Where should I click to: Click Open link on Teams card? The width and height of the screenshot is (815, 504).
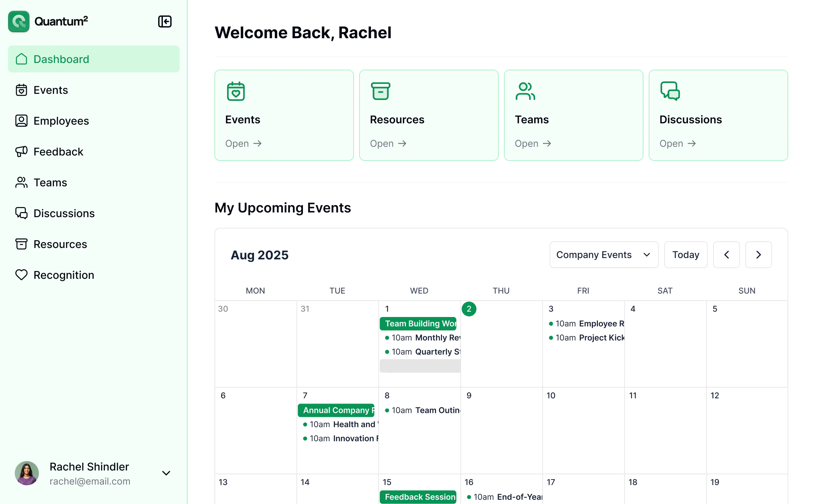pyautogui.click(x=532, y=143)
